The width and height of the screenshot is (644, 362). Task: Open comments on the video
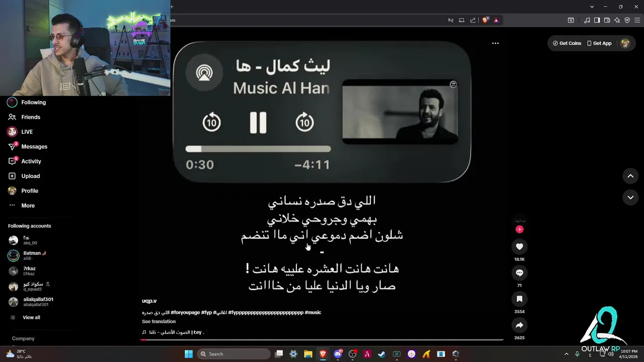tap(519, 273)
